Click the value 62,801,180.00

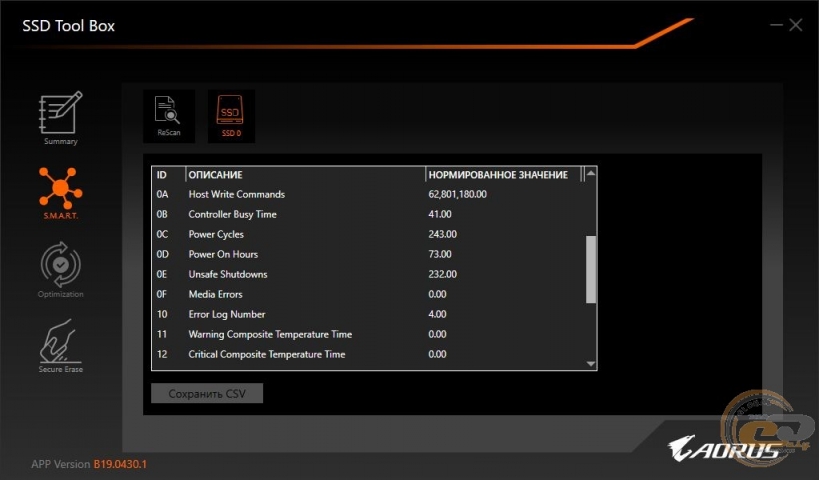pyautogui.click(x=458, y=194)
